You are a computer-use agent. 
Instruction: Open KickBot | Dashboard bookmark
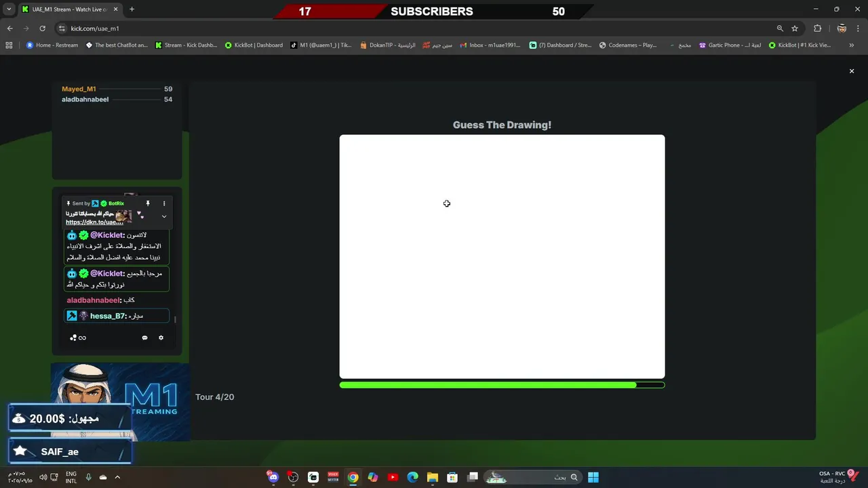254,45
